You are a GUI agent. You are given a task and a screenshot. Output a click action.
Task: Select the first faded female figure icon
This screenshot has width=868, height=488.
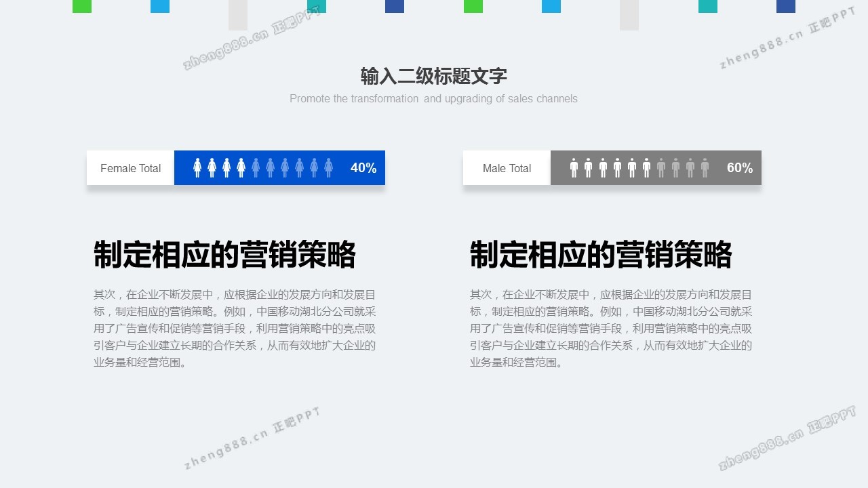(256, 168)
